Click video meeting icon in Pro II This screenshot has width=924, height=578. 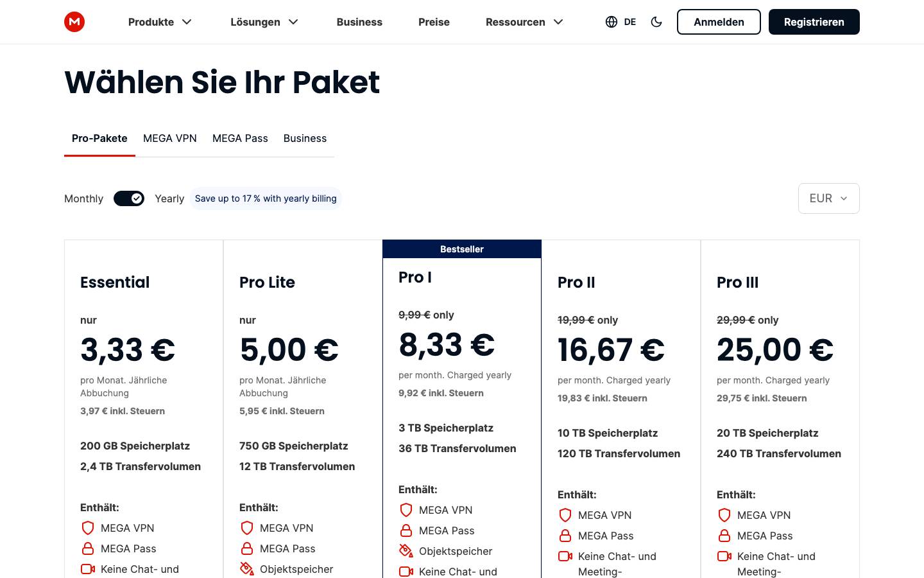coord(565,556)
